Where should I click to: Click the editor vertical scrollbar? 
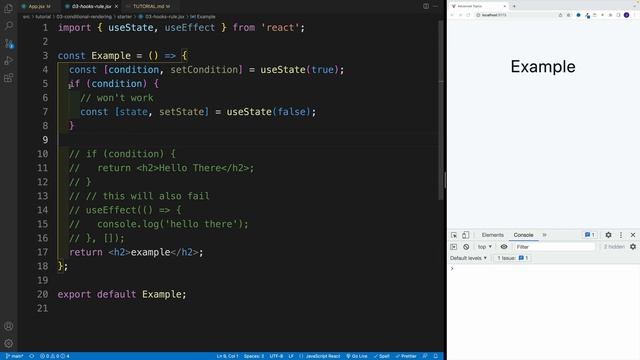(441, 110)
